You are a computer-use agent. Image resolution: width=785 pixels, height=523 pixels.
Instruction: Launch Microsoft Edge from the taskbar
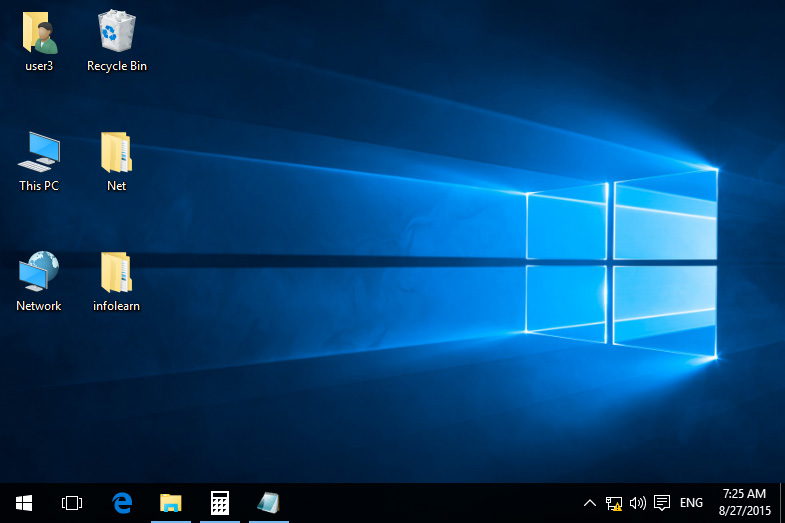tap(122, 503)
